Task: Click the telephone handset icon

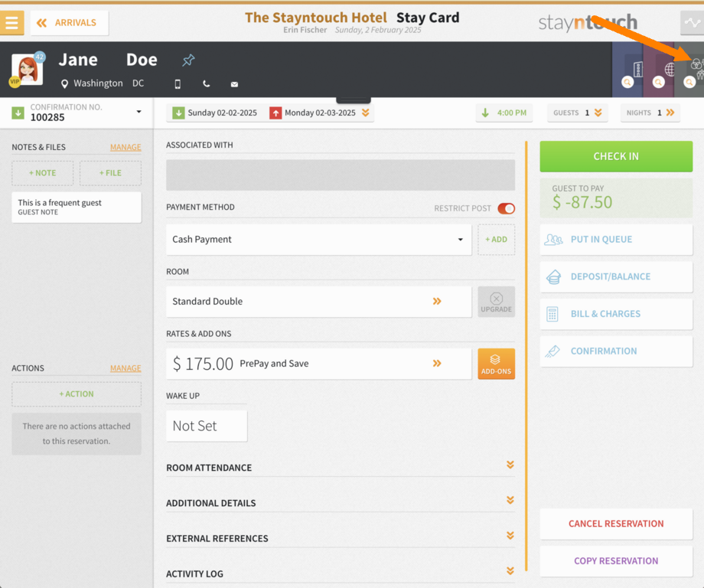Action: (206, 84)
